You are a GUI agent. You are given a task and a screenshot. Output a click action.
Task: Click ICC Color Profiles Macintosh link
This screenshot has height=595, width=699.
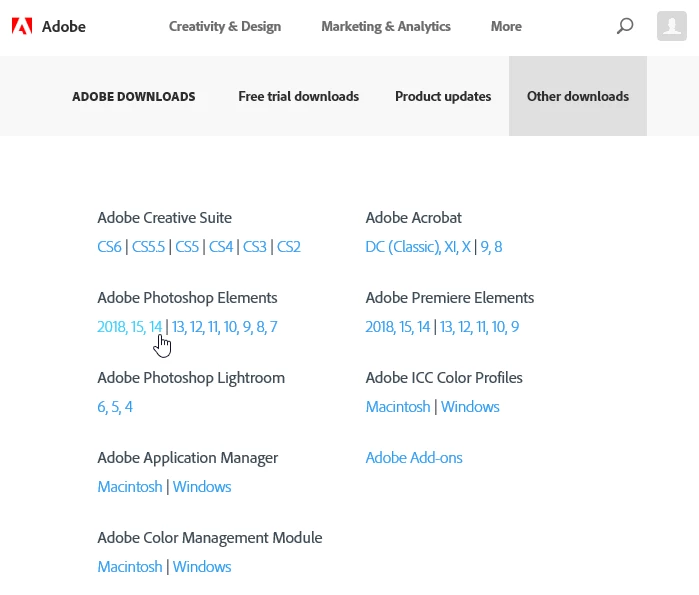coord(398,407)
